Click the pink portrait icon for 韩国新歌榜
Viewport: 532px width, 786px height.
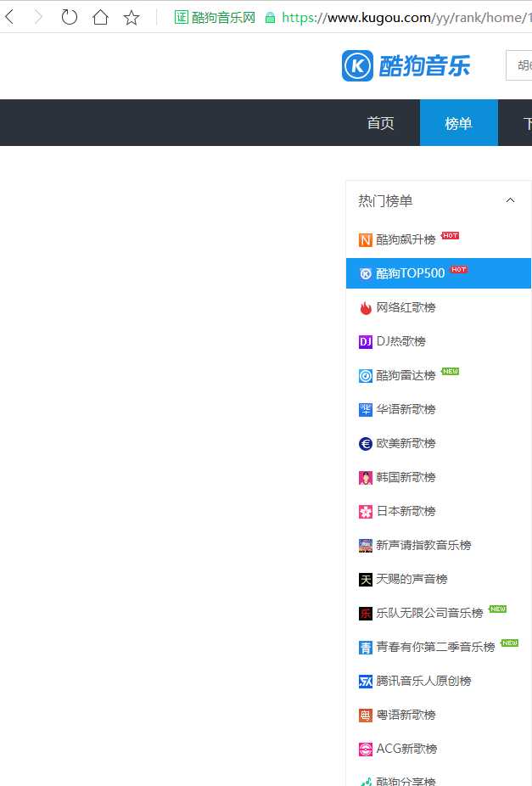pyautogui.click(x=365, y=478)
